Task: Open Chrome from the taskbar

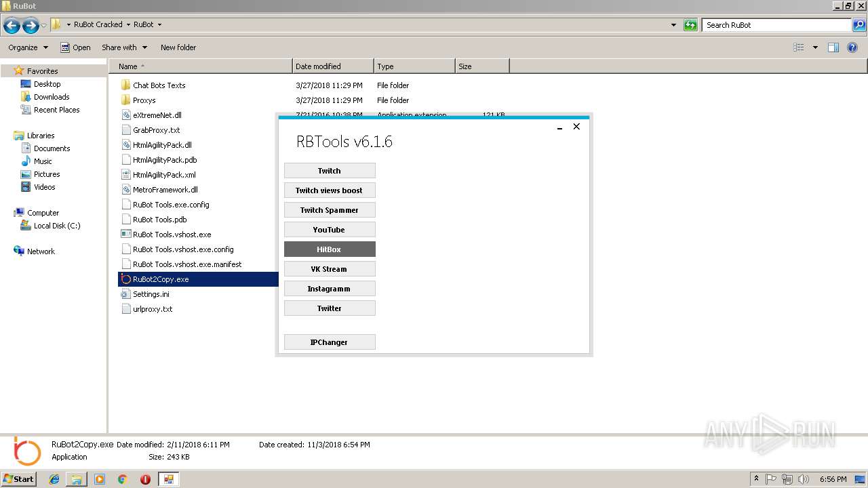Action: [x=123, y=479]
